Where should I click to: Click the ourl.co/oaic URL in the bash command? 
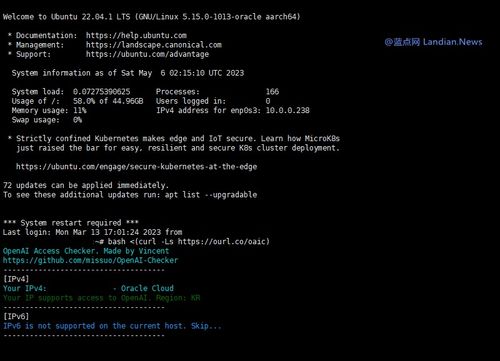pyautogui.click(x=222, y=241)
